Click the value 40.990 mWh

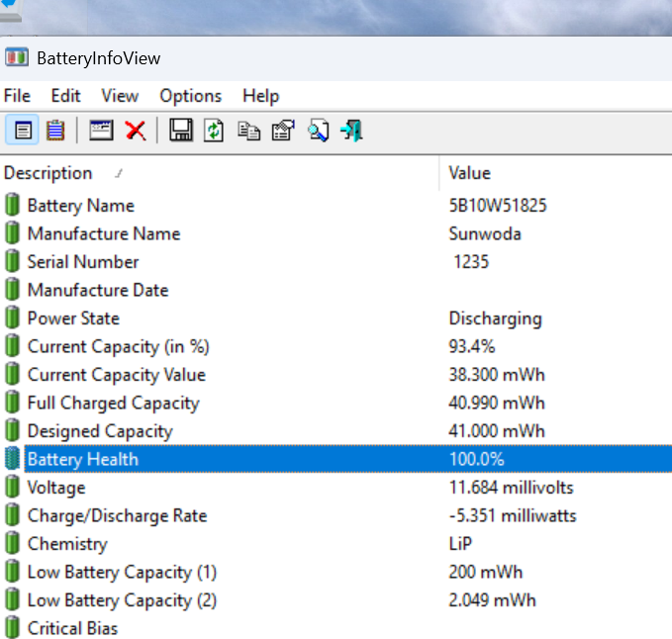[497, 403]
